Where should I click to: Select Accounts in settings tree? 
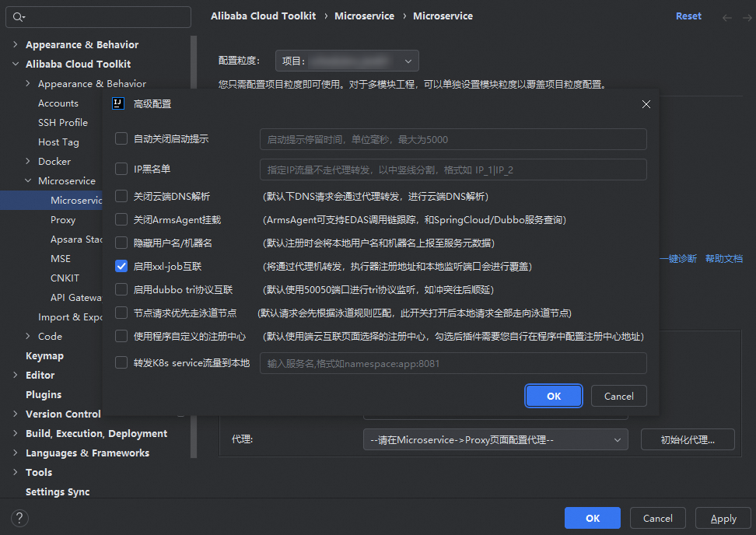pyautogui.click(x=58, y=103)
